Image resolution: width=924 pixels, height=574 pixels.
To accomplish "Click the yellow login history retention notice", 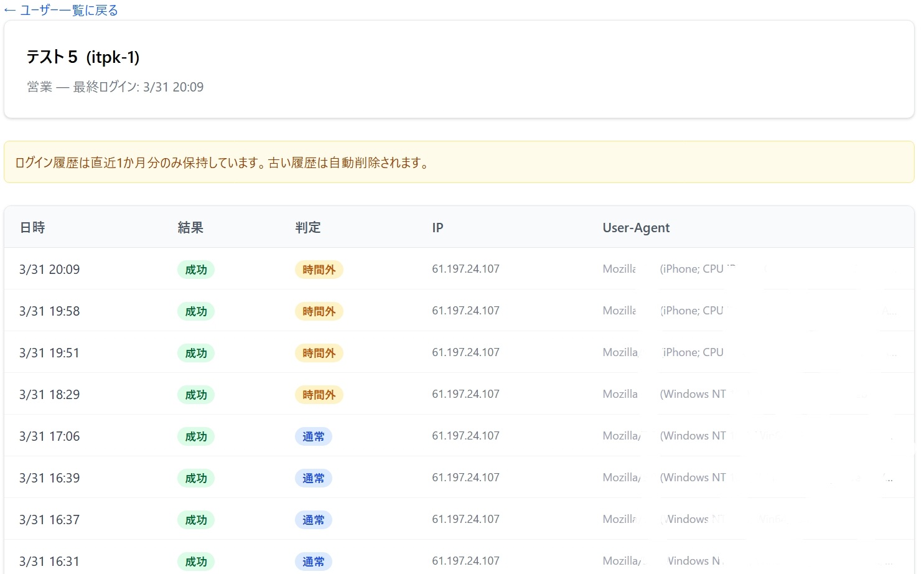I will (459, 162).
